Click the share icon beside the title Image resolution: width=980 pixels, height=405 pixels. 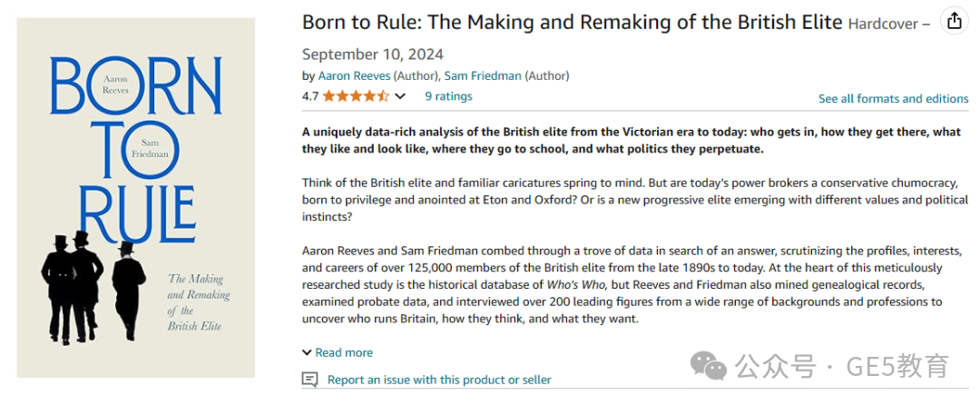coord(954,22)
